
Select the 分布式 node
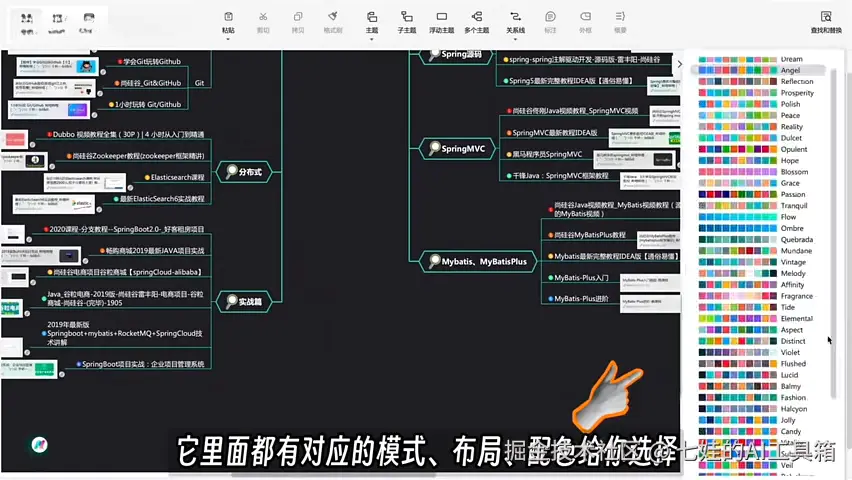tap(244, 172)
